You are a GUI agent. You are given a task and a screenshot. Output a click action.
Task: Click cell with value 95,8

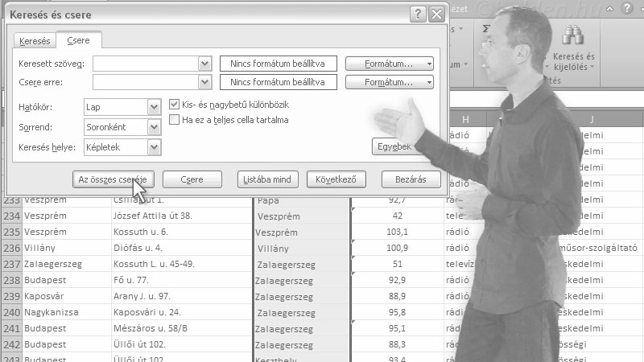pyautogui.click(x=397, y=312)
